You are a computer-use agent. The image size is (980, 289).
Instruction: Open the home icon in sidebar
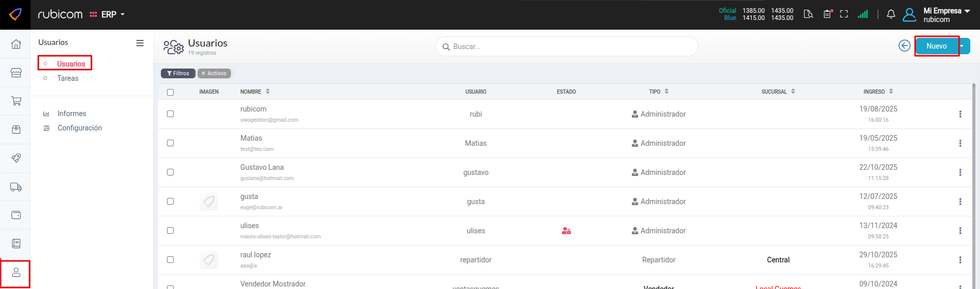click(16, 44)
